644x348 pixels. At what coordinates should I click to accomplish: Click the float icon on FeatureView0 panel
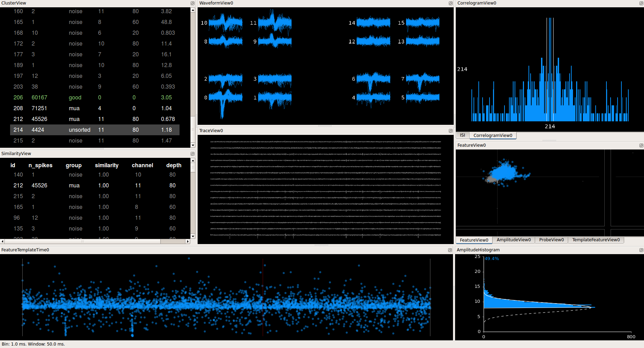tap(641, 145)
